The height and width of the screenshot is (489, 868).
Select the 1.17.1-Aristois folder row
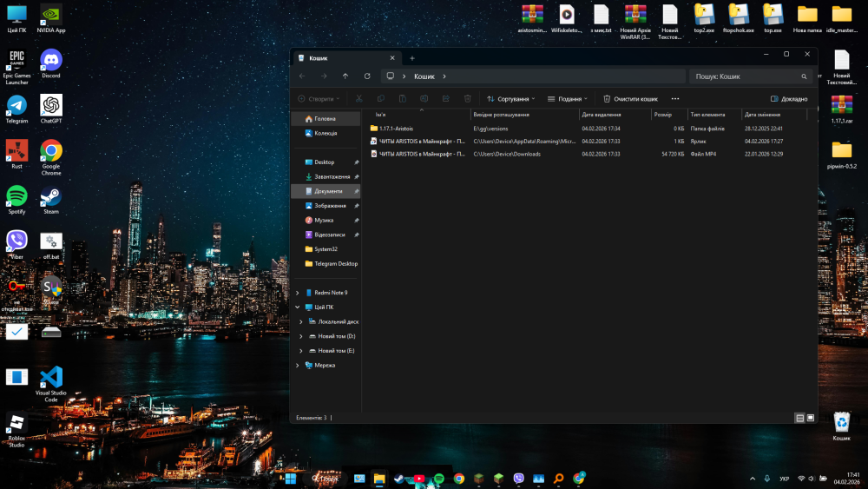click(x=588, y=129)
